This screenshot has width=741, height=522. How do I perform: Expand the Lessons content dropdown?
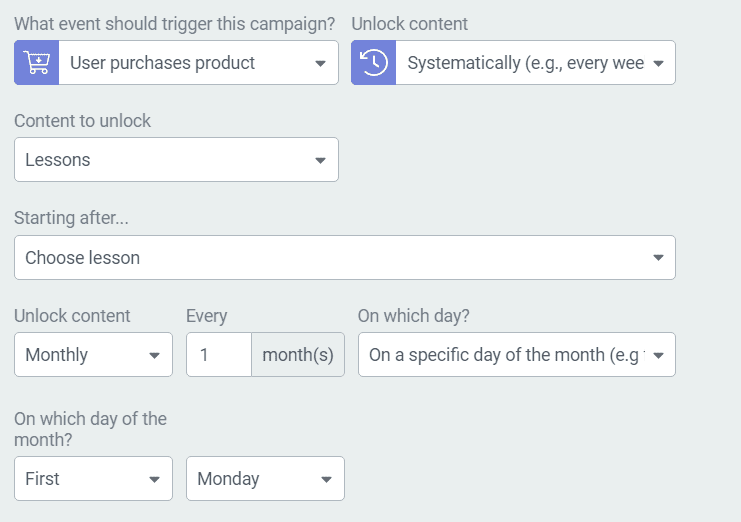[x=176, y=160]
